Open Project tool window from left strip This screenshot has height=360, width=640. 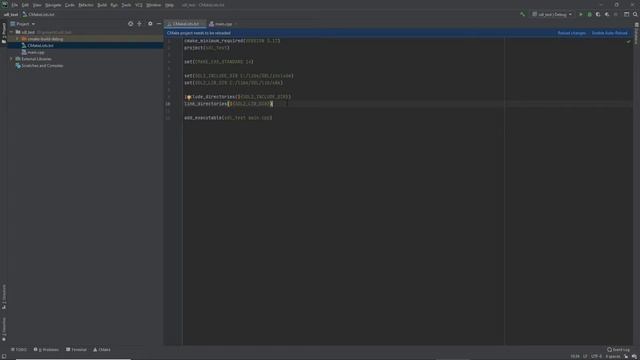pyautogui.click(x=4, y=33)
